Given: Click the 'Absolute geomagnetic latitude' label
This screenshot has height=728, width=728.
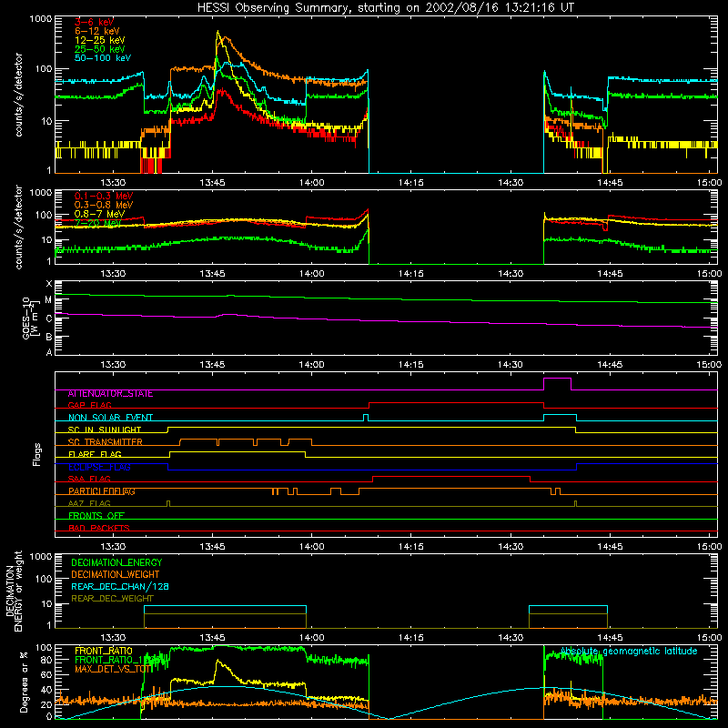Looking at the screenshot, I should coord(629,651).
